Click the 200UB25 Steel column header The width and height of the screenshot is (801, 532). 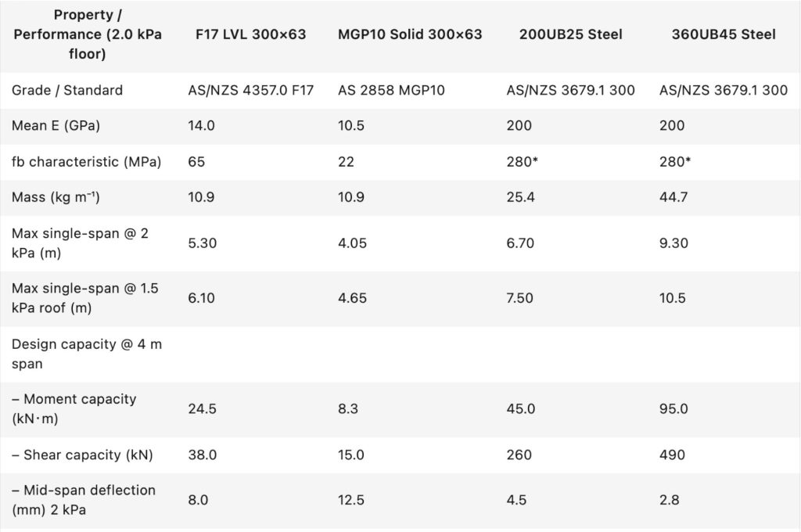(570, 34)
